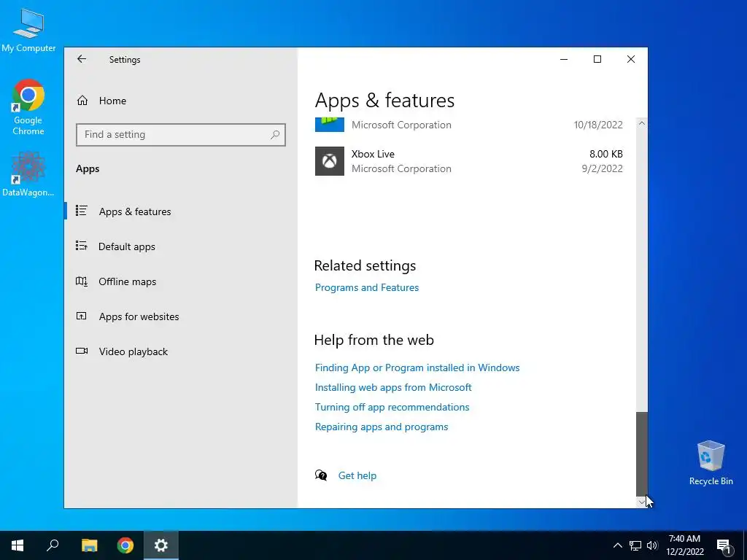
Task: Open Programs and Features link
Action: 367,287
